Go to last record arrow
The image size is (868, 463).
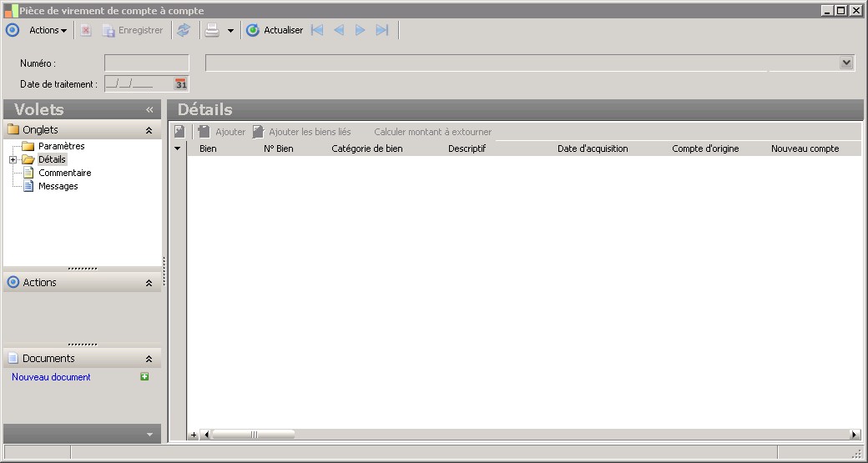382,30
